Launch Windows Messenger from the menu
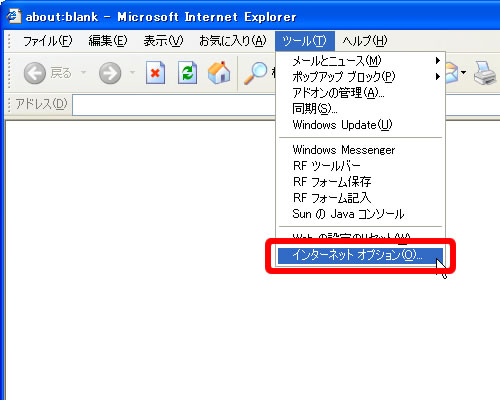 [361, 150]
